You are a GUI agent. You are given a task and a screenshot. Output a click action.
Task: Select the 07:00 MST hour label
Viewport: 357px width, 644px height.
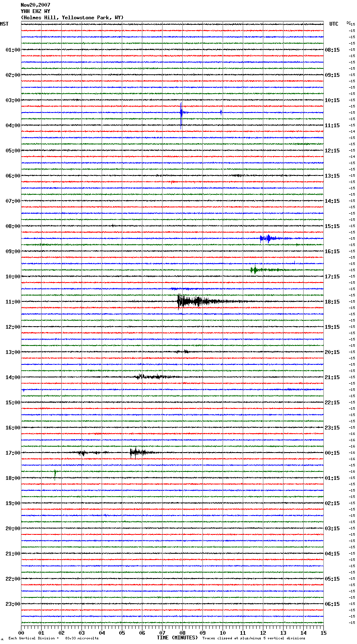point(13,201)
